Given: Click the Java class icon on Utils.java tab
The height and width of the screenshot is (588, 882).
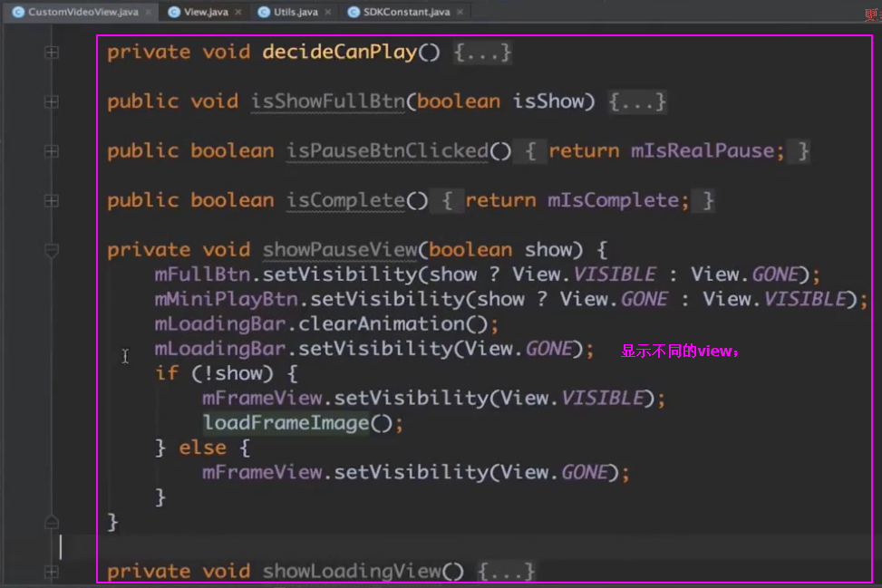Looking at the screenshot, I should 264,13.
